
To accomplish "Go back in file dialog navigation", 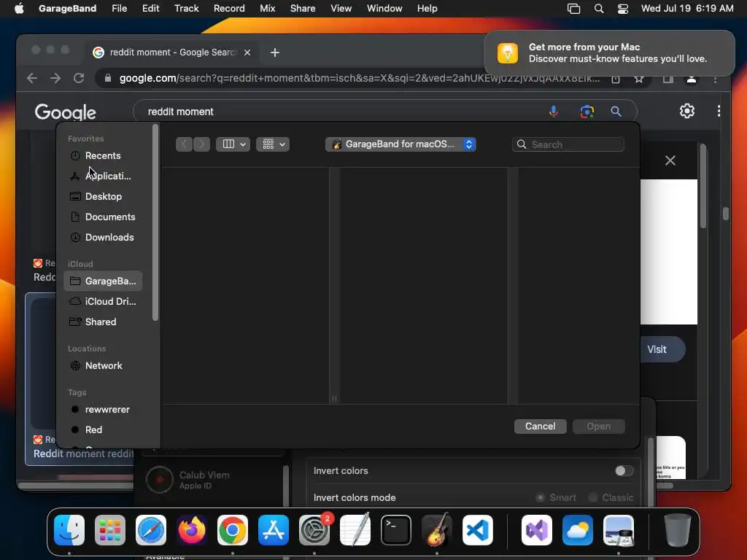I will (184, 144).
